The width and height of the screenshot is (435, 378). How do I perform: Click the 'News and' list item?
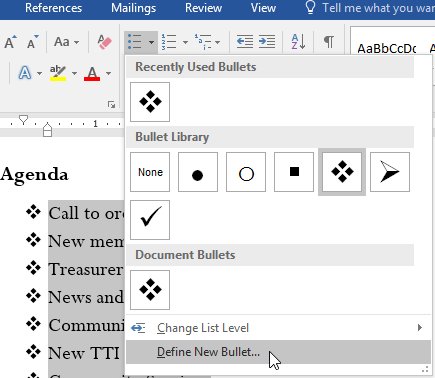86,297
